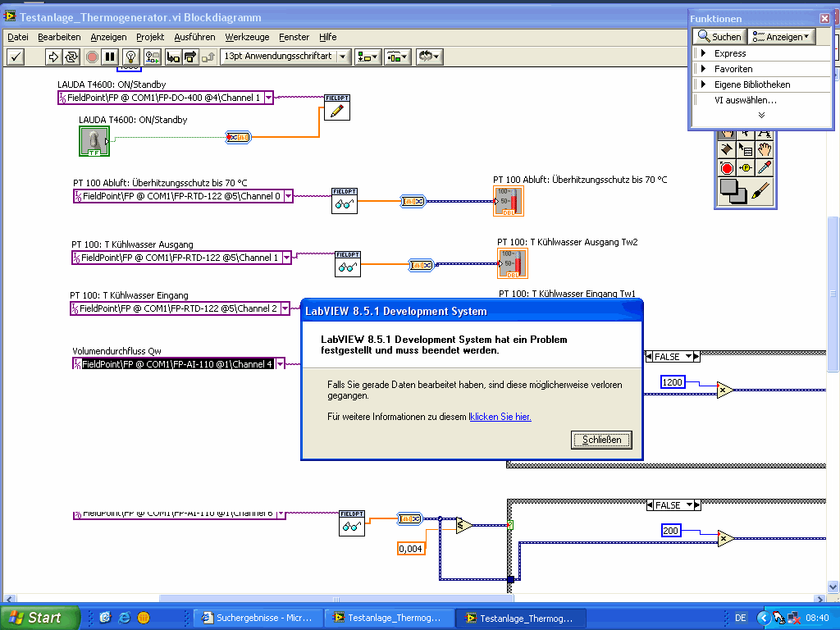
Task: Click the PT 100 Abluft thermometer indicator
Action: click(509, 202)
